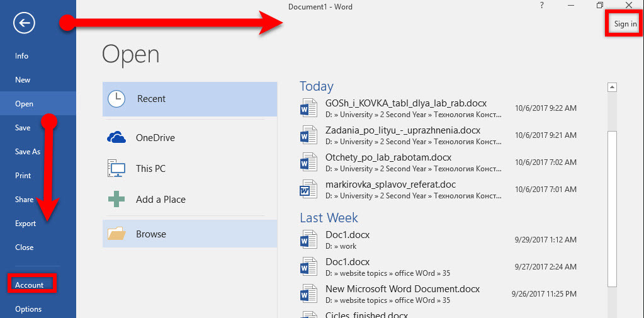The image size is (644, 318).
Task: Open Zadania_po_lityu_-_uprazhnenia.docx file name
Action: (403, 130)
